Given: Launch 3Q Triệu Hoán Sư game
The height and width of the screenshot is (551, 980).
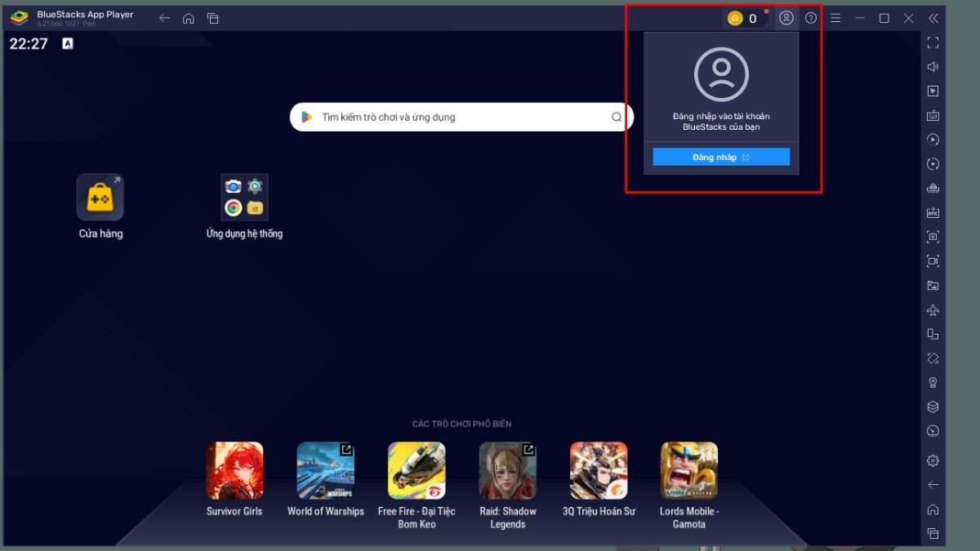Looking at the screenshot, I should (x=599, y=471).
